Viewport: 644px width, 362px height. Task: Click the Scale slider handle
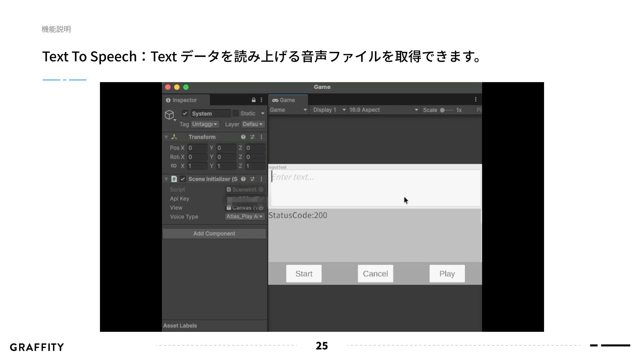pos(442,110)
